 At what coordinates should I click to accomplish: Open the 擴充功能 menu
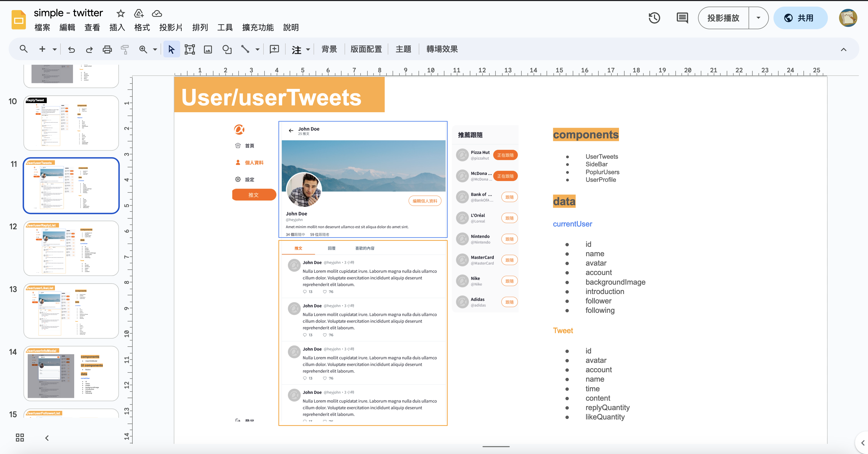pos(257,28)
